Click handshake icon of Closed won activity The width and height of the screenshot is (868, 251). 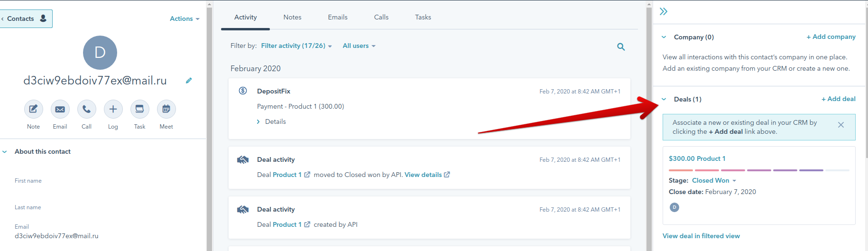pyautogui.click(x=243, y=160)
